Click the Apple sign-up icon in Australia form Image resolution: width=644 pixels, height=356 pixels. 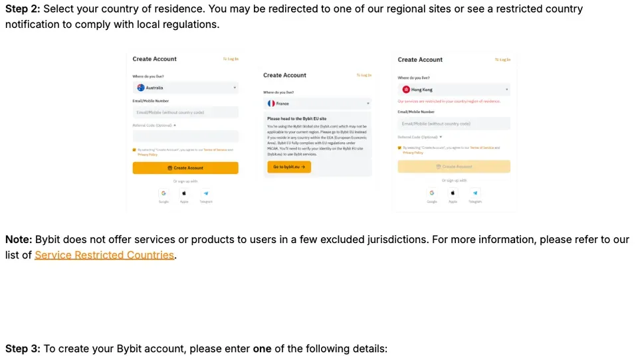tap(184, 193)
